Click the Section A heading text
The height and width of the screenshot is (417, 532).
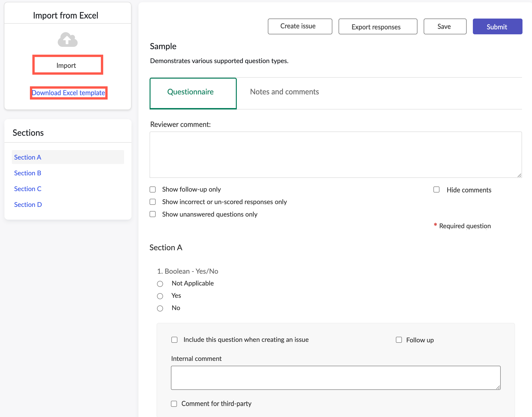coord(166,247)
